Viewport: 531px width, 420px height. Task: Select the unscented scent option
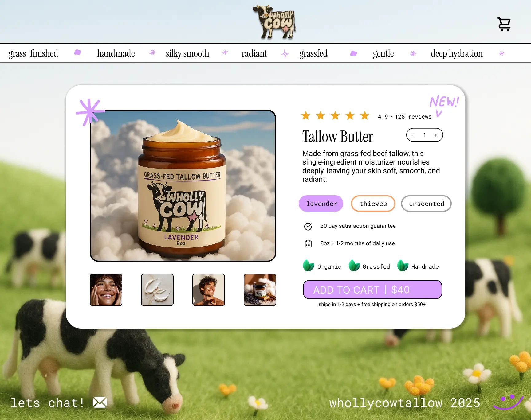426,204
